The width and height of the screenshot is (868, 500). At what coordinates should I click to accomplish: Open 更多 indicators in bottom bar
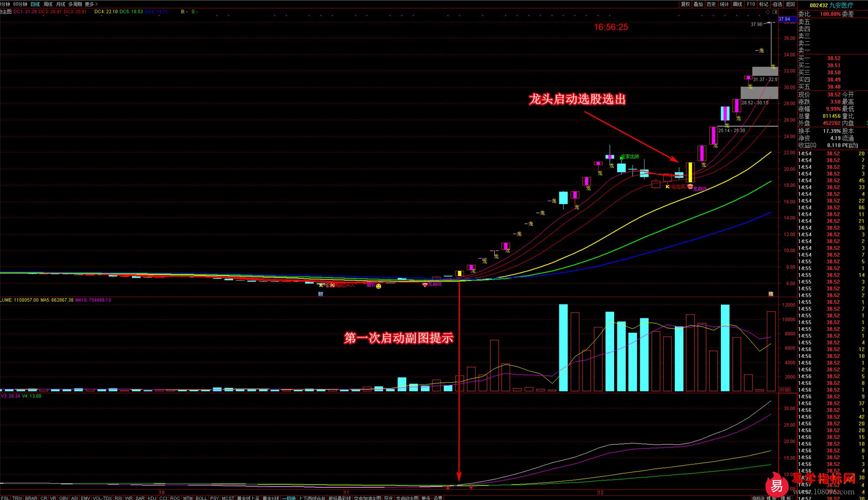tap(426, 498)
